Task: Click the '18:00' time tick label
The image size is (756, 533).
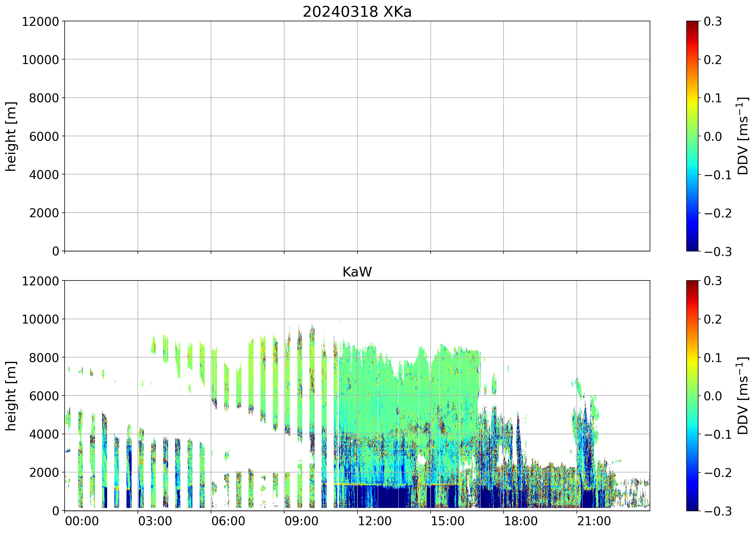Action: pos(521,521)
